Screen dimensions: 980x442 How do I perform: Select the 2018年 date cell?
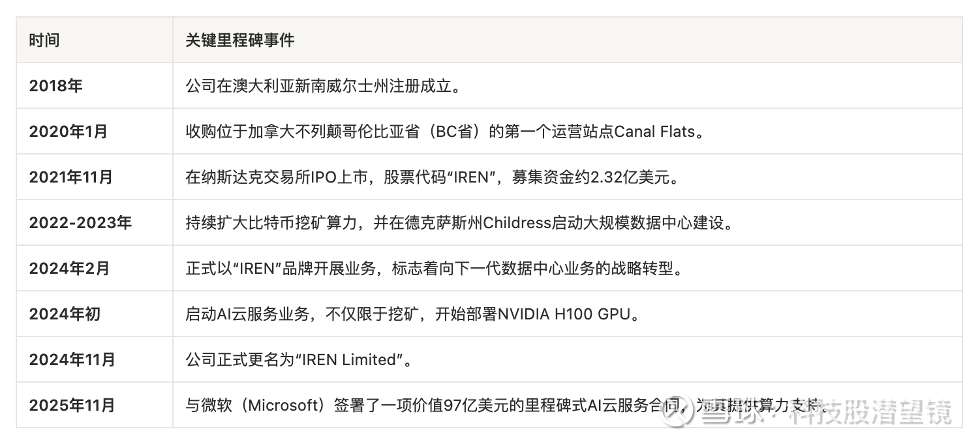click(x=56, y=86)
